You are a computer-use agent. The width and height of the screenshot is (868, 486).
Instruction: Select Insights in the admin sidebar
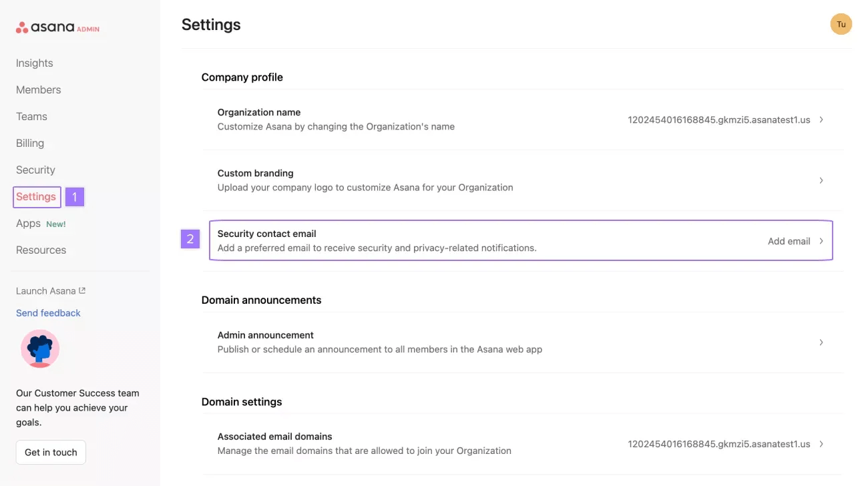click(x=34, y=63)
